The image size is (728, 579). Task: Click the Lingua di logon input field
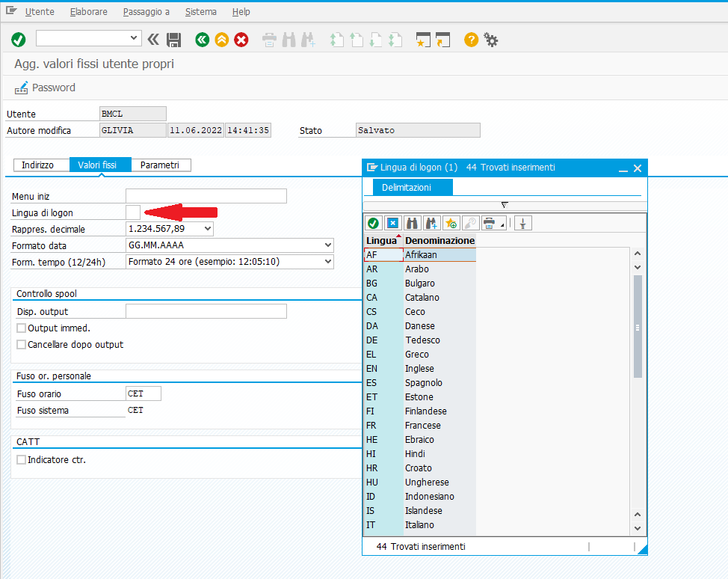(x=133, y=212)
